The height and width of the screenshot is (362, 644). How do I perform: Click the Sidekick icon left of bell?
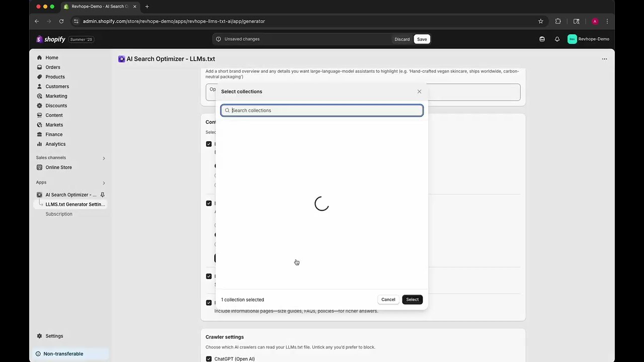542,39
